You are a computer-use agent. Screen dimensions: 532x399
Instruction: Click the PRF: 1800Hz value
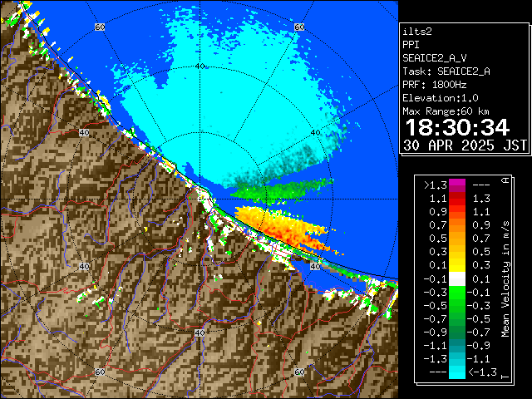pos(434,85)
